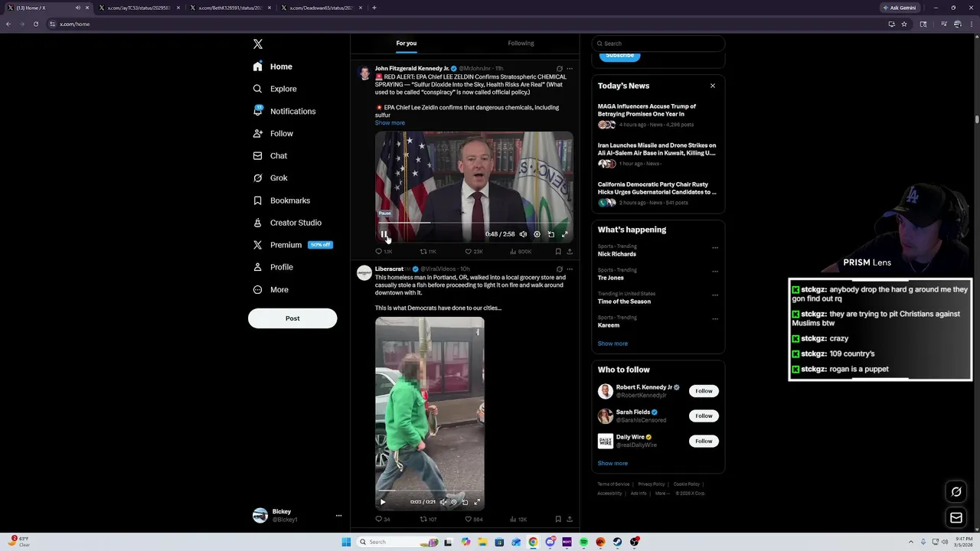Open Bookmarks in the sidebar
Screen dimensions: 980x551
click(281, 201)
